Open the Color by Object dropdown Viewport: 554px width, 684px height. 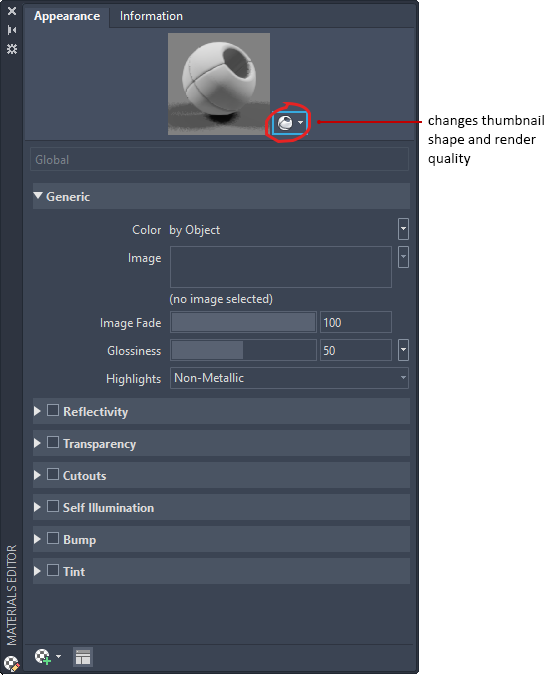[404, 229]
